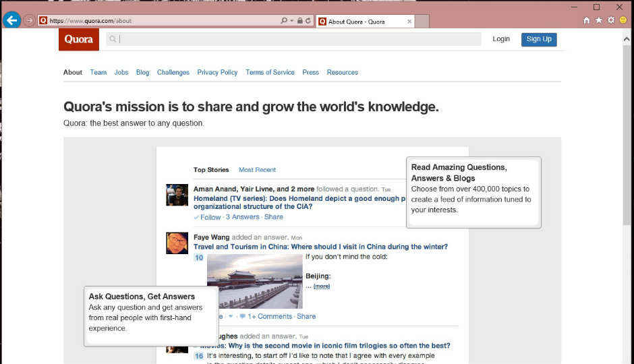Click the magnifier icon in Quora search
Image resolution: width=634 pixels, height=364 pixels.
[113, 39]
